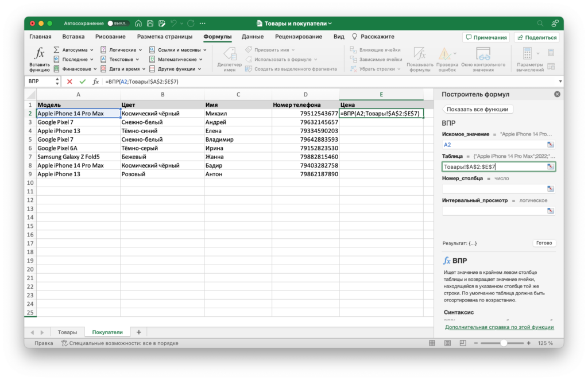Screen dimensions: 588x380
Task: Add a new sheet with plus button
Action: [x=139, y=332]
